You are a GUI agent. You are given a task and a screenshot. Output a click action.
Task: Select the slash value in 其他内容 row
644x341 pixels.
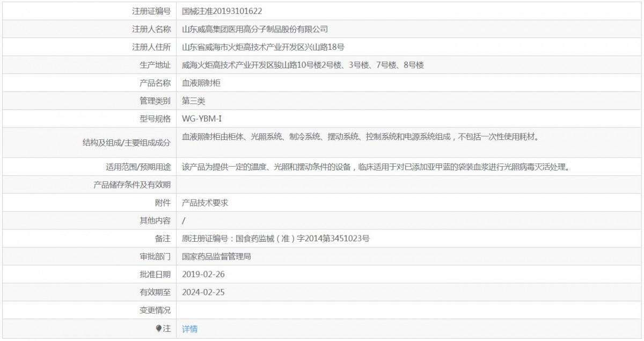click(184, 220)
